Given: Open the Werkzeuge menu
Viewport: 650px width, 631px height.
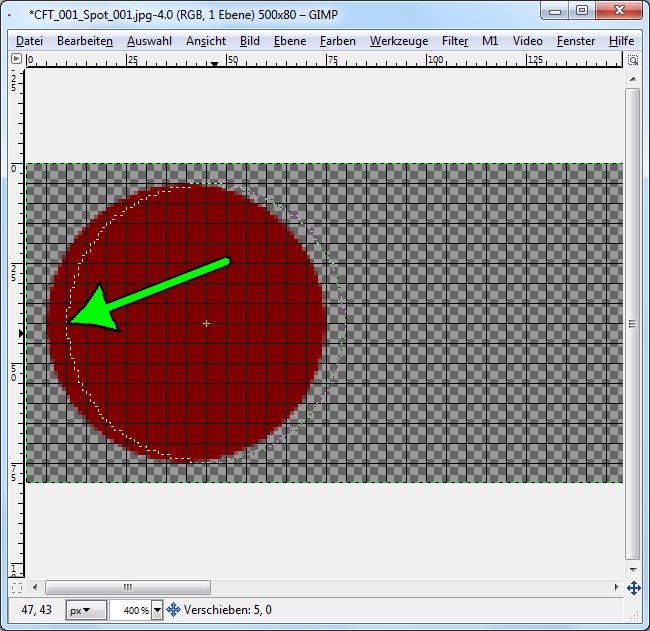Looking at the screenshot, I should click(x=399, y=41).
